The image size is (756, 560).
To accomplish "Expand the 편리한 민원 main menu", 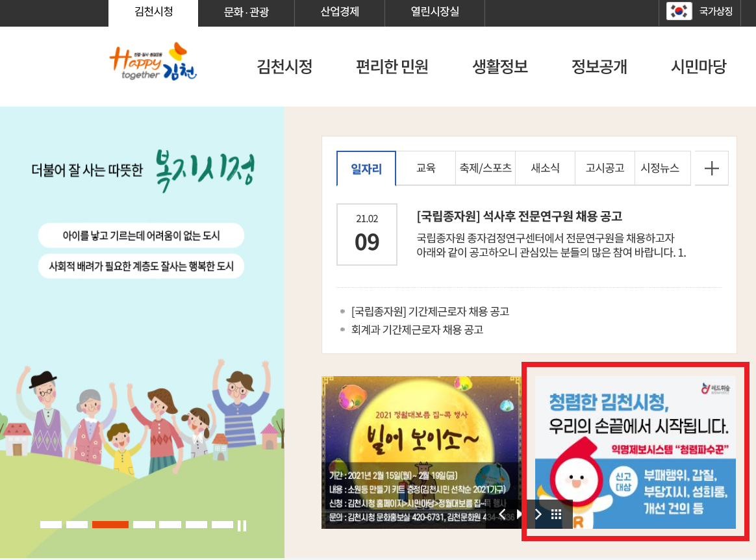I will [x=392, y=66].
